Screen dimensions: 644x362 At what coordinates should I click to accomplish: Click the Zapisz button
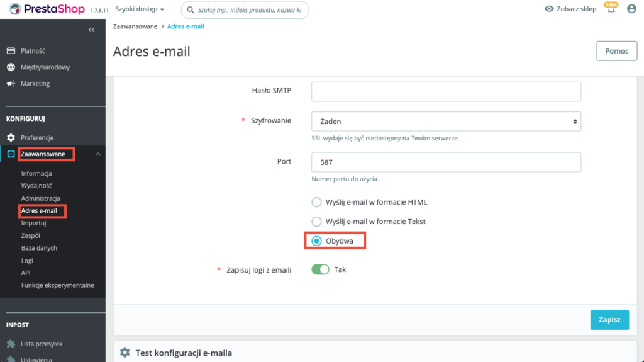point(609,320)
